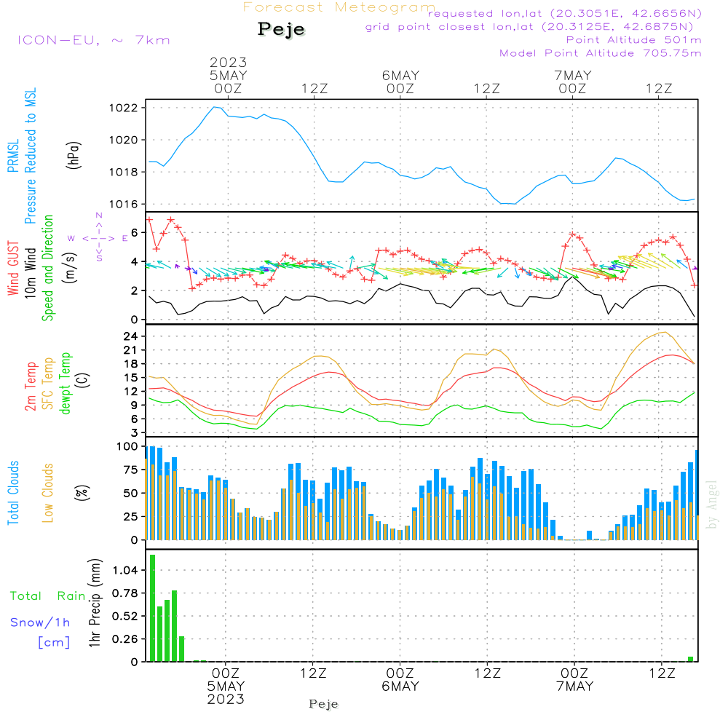Image resolution: width=728 pixels, height=728 pixels.
Task: Click the "W" on the wind compass
Action: point(71,239)
